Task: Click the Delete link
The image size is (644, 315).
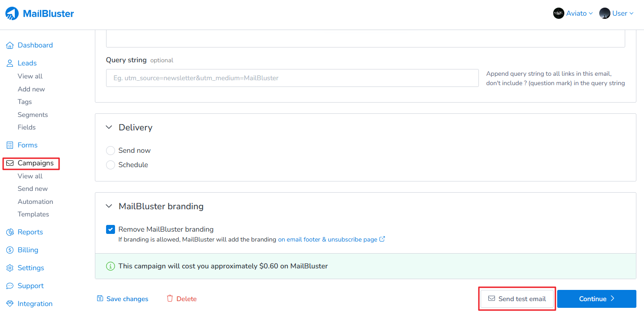Action: pyautogui.click(x=182, y=299)
